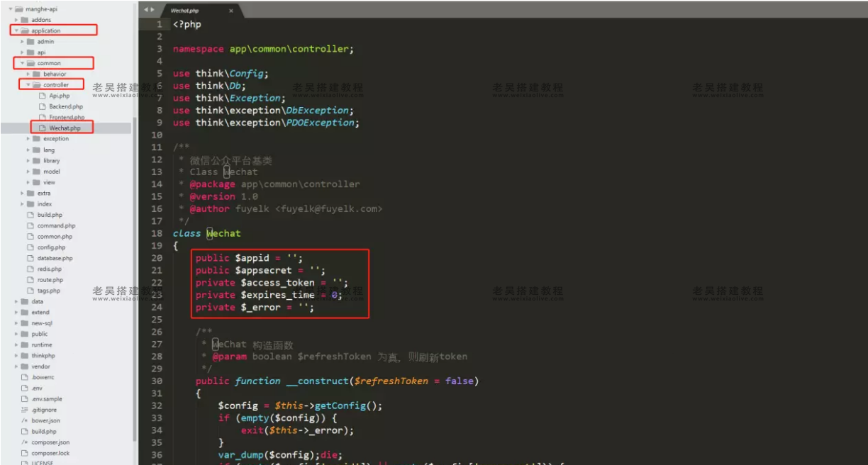Click the Api.php file icon
Screen dimensions: 868x465
tap(41, 96)
